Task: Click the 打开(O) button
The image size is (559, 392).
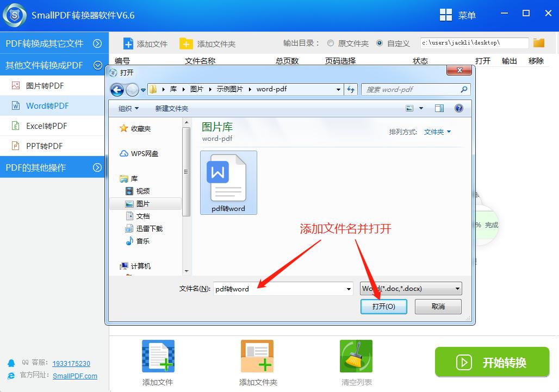Action: click(x=383, y=306)
